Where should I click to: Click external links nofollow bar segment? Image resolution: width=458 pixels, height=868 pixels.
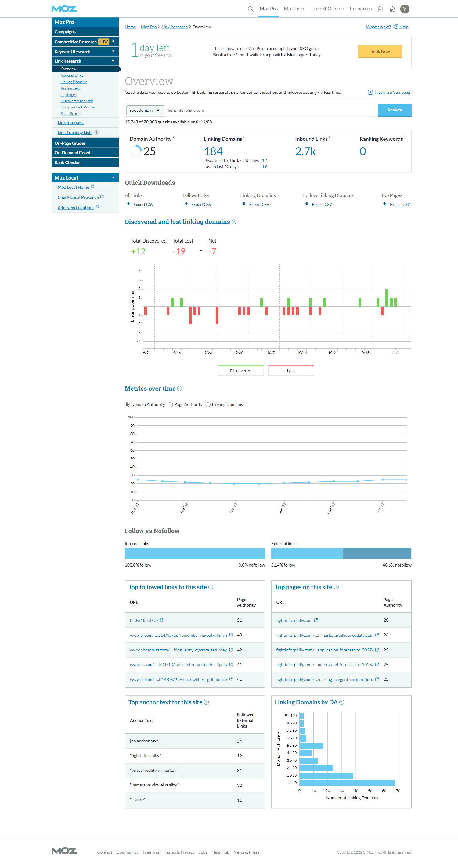(377, 553)
